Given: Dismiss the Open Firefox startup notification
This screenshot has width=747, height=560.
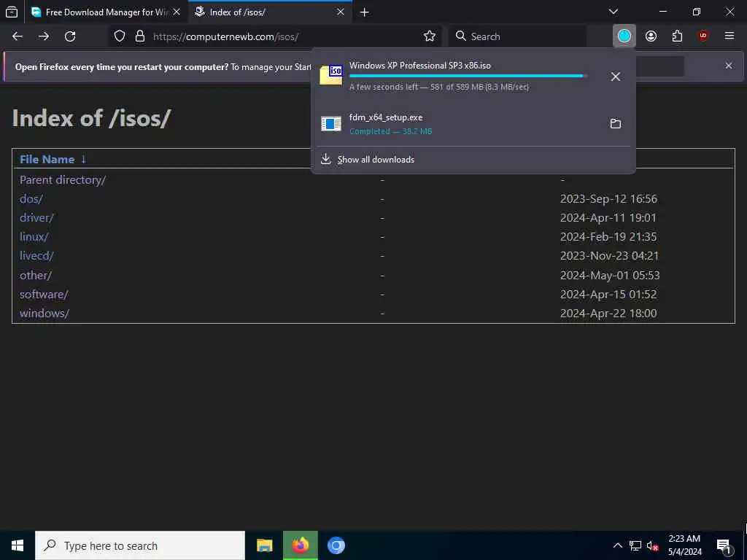Looking at the screenshot, I should 729,66.
